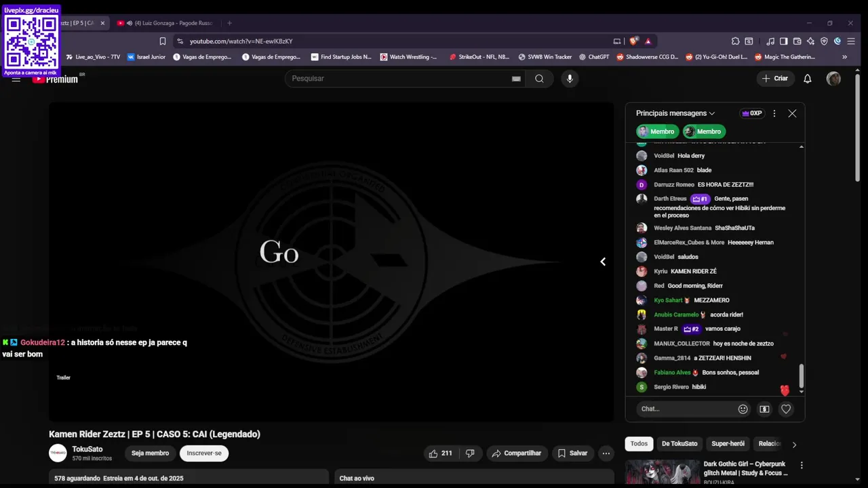This screenshot has width=868, height=488.
Task: Like the video with thumbs up
Action: pos(440,453)
